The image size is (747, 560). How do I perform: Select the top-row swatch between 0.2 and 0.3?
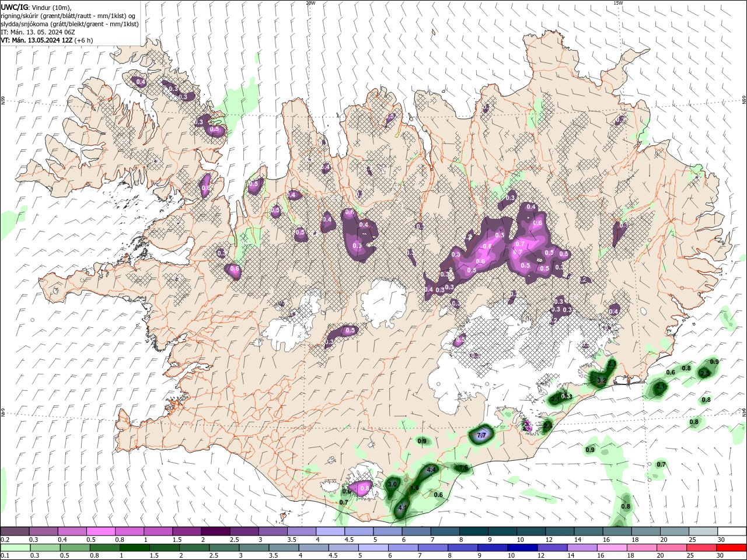coord(15,531)
